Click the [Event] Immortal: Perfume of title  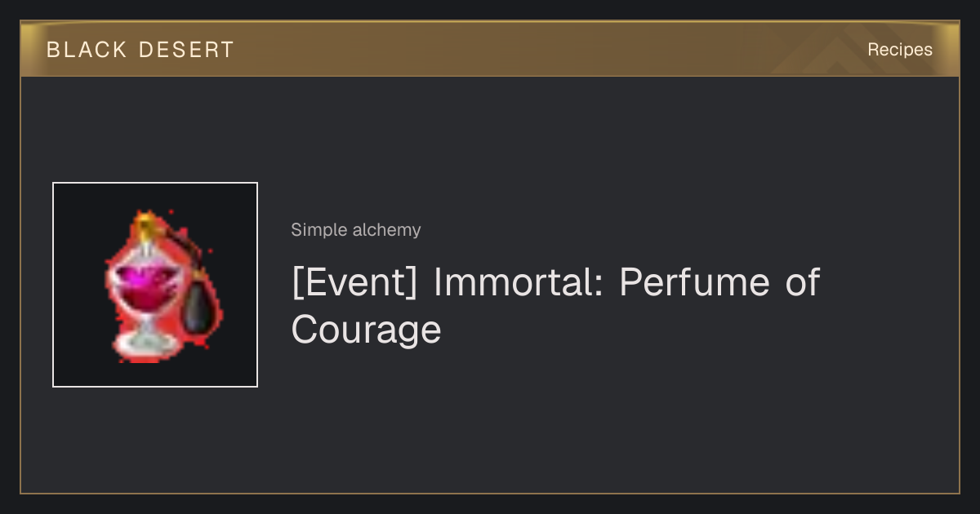555,282
